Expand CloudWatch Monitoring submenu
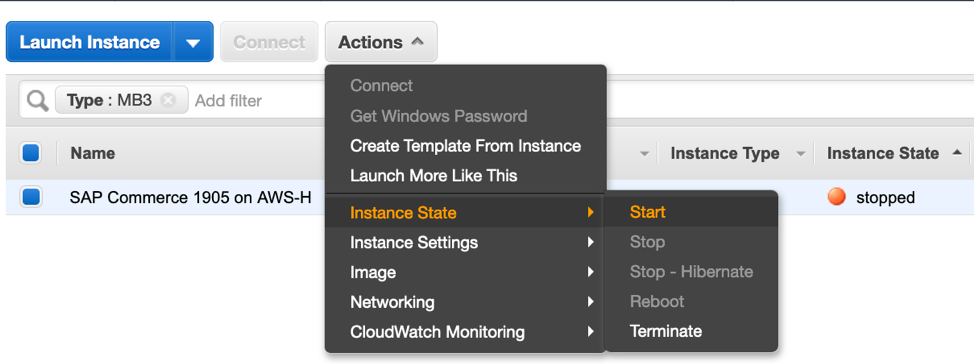Screen dimensions: 974x364 click(x=465, y=332)
